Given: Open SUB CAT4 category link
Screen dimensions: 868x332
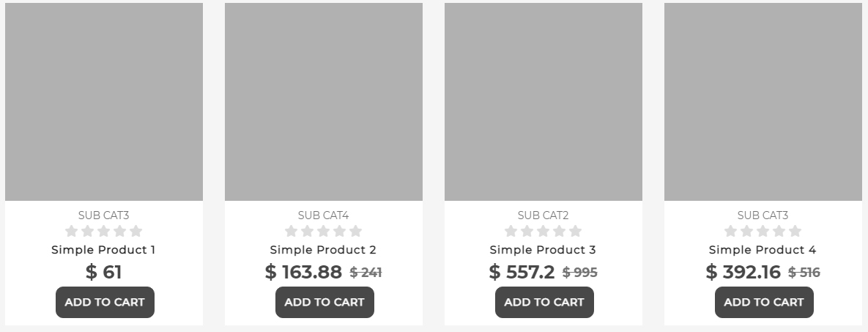Looking at the screenshot, I should 323,215.
